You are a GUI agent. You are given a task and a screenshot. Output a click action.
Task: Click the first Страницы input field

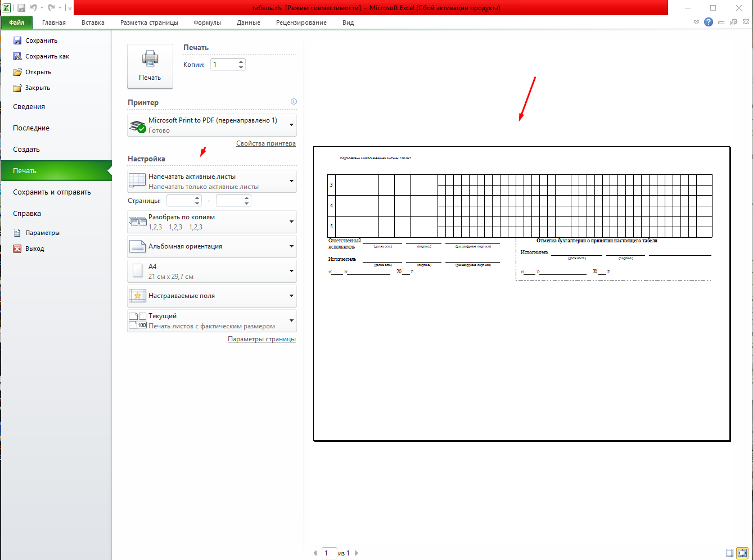(180, 201)
